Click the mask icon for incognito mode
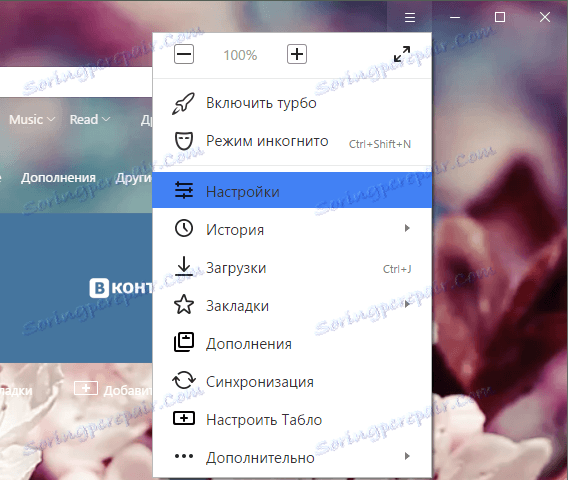The height and width of the screenshot is (480, 568). [x=184, y=141]
